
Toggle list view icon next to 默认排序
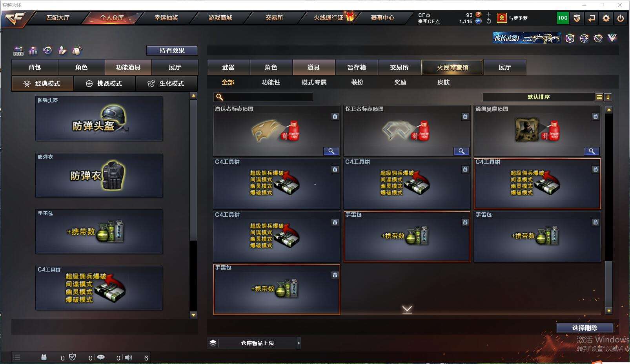599,97
